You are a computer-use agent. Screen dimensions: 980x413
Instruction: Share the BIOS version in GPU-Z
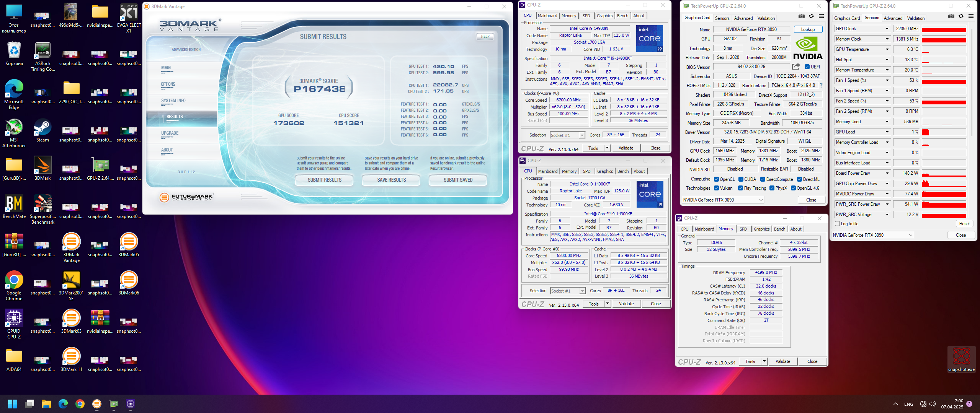(796, 67)
